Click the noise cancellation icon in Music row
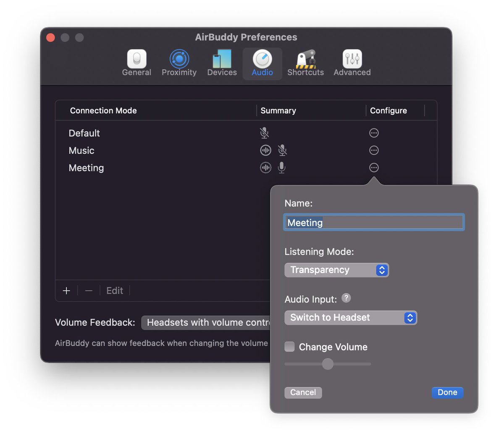This screenshot has width=504, height=442. 265,150
